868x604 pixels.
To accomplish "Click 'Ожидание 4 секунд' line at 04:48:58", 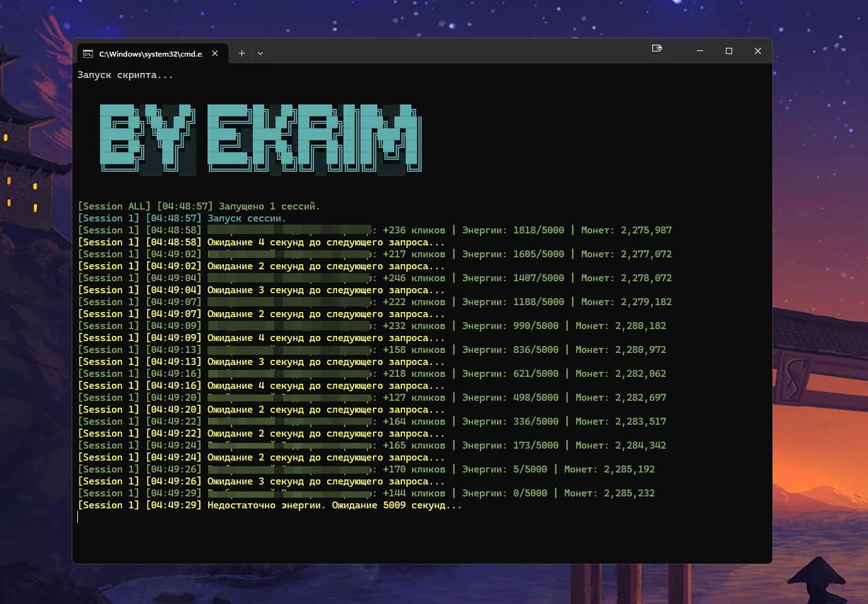I will pyautogui.click(x=261, y=242).
